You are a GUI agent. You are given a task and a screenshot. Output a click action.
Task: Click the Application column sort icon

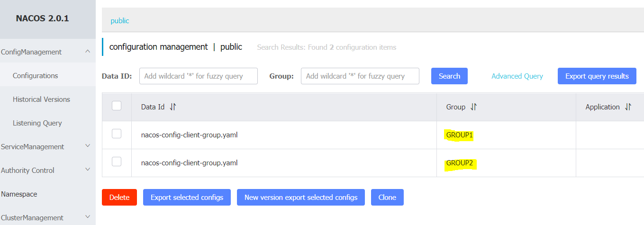(628, 107)
